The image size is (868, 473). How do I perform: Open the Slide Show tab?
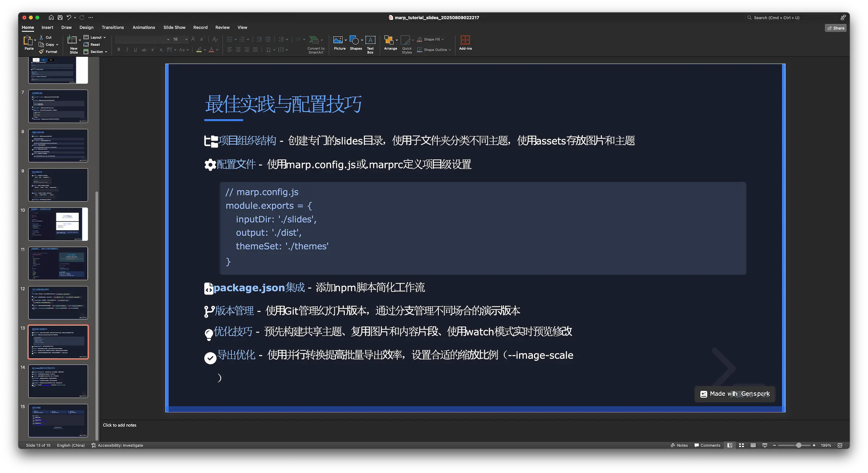pos(174,27)
